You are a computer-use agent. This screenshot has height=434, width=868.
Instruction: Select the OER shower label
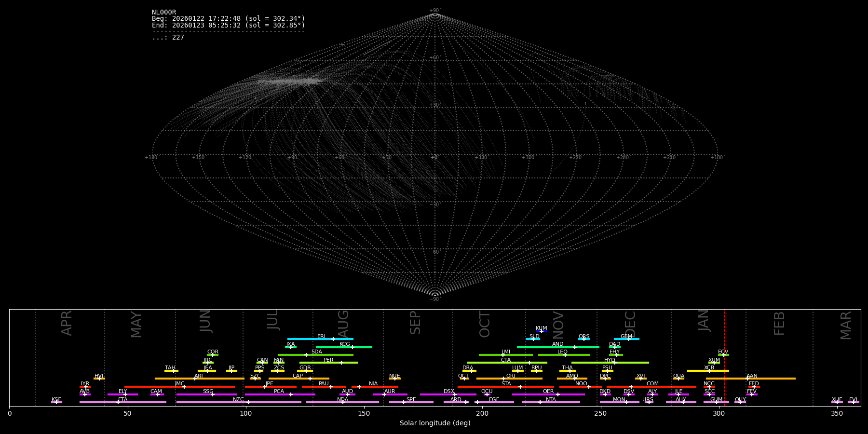[548, 392]
